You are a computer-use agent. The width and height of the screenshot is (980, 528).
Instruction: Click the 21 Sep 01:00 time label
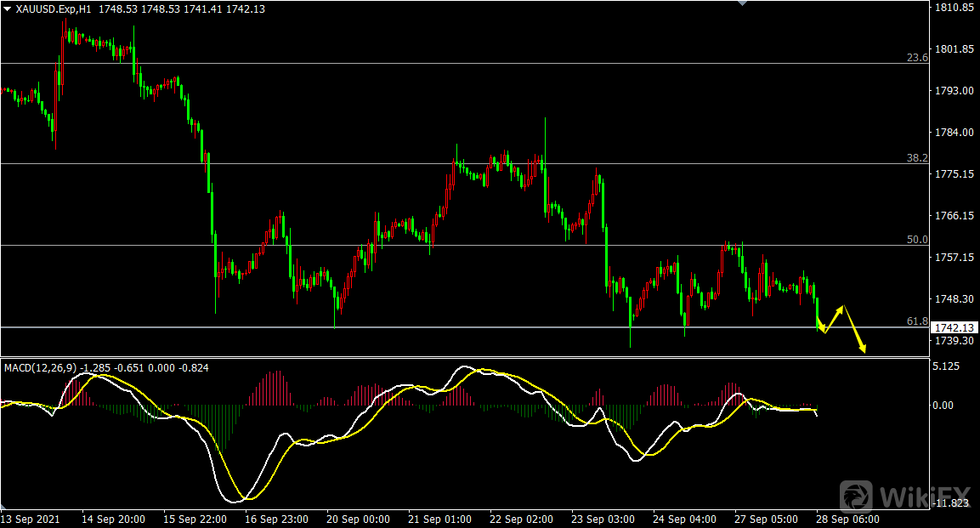click(x=439, y=519)
